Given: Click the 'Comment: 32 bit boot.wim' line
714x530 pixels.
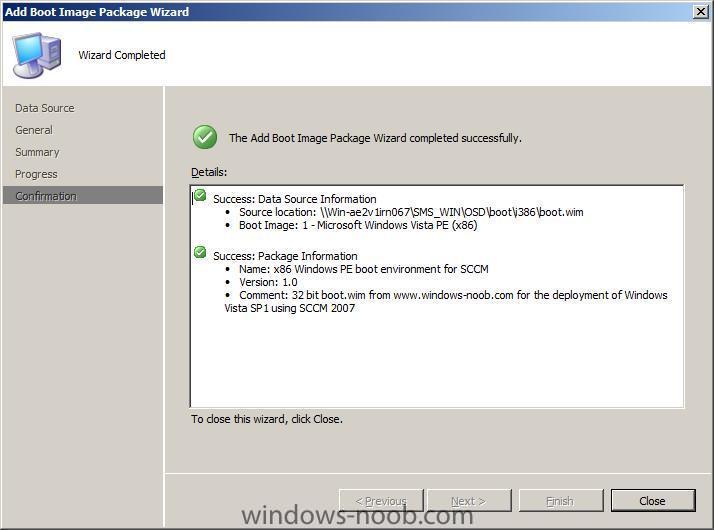Looking at the screenshot, I should click(x=453, y=295).
